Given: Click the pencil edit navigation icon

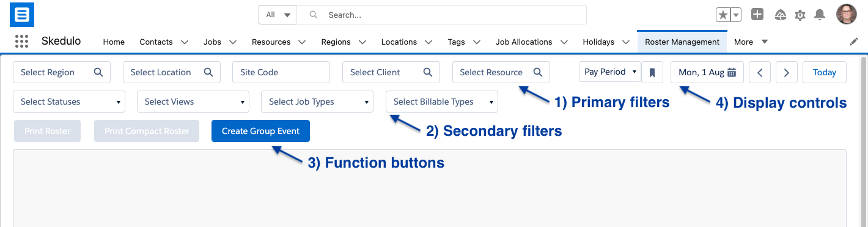Looking at the screenshot, I should tap(854, 42).
